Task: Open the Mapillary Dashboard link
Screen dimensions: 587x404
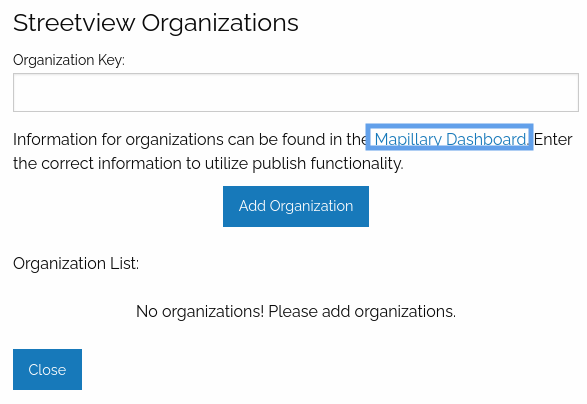Action: pyautogui.click(x=451, y=139)
